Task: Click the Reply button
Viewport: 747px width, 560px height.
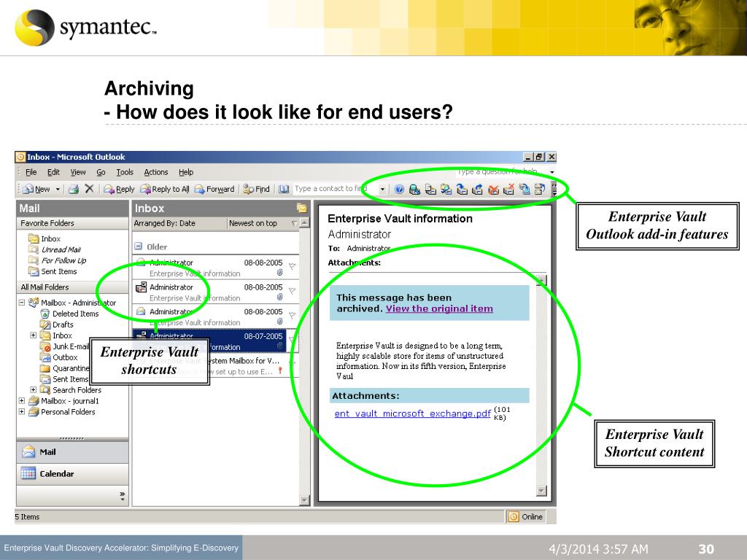Action: 119,189
